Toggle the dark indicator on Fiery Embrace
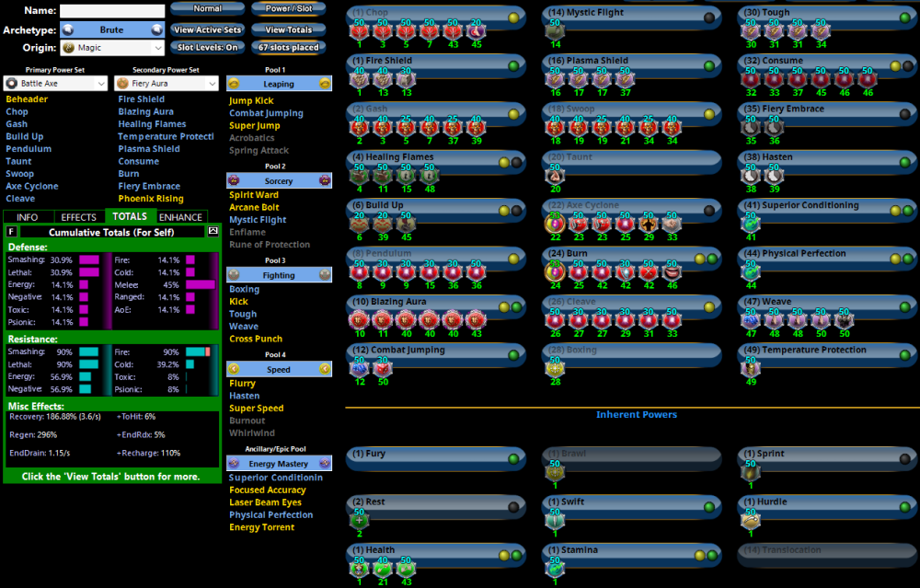 tap(907, 114)
